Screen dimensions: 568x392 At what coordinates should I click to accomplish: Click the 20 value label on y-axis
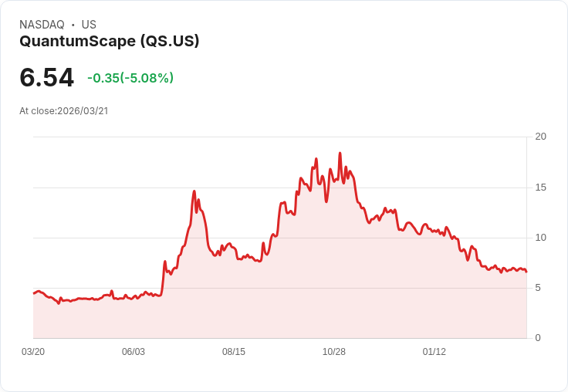click(540, 137)
